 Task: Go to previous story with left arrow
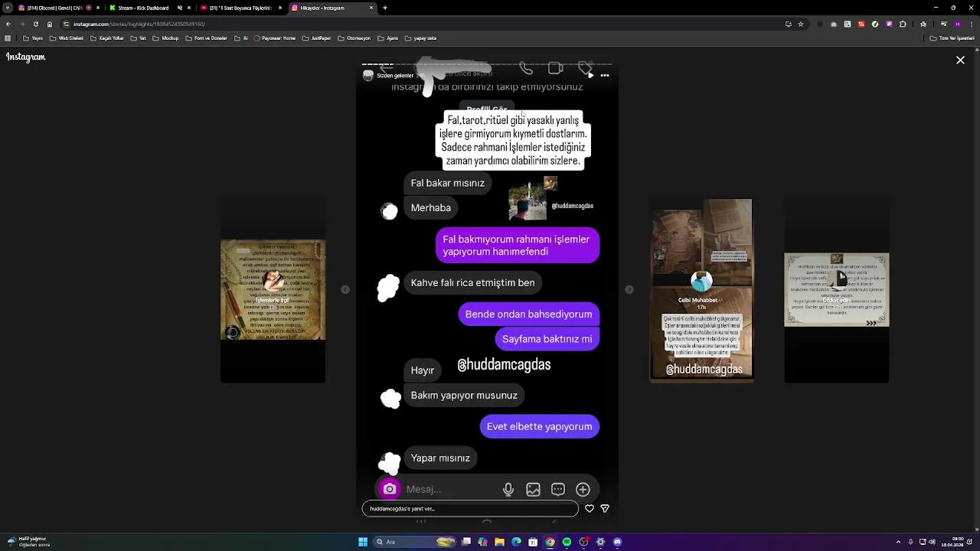[x=345, y=289]
